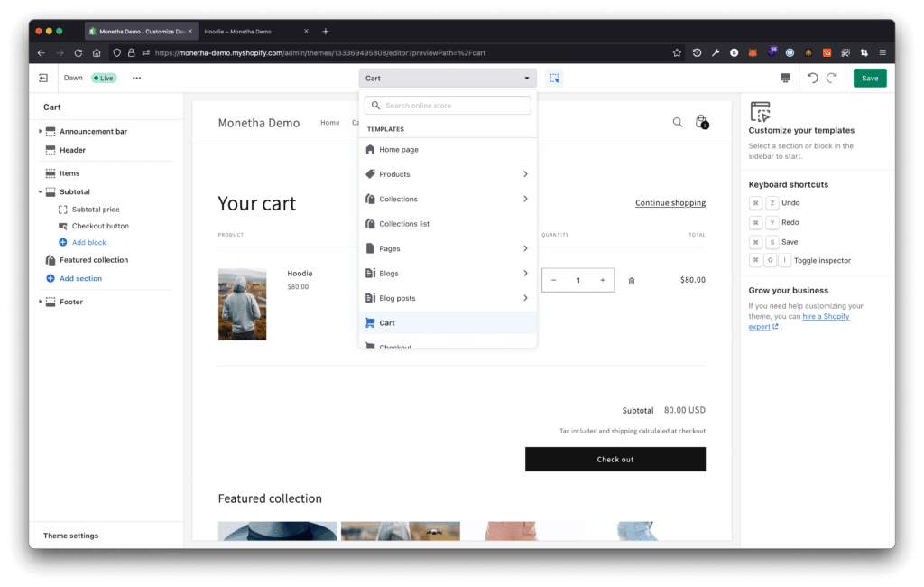Click Add block under Subtotal

click(88, 242)
